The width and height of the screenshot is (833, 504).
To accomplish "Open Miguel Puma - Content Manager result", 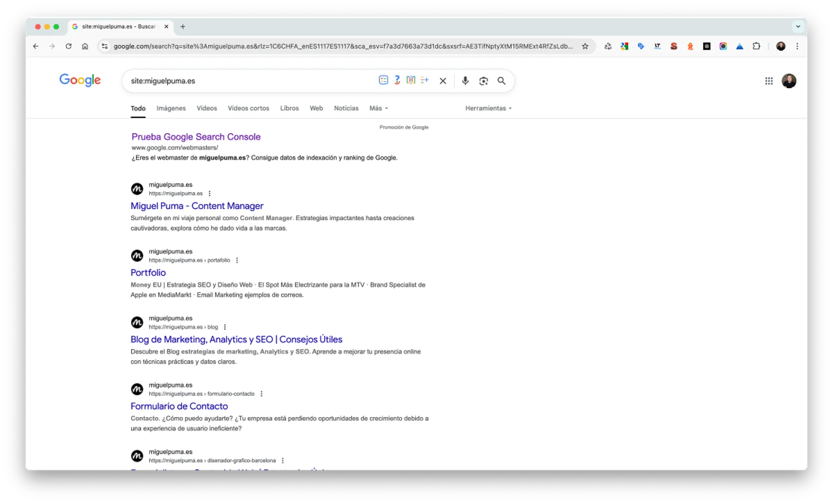I will point(197,206).
